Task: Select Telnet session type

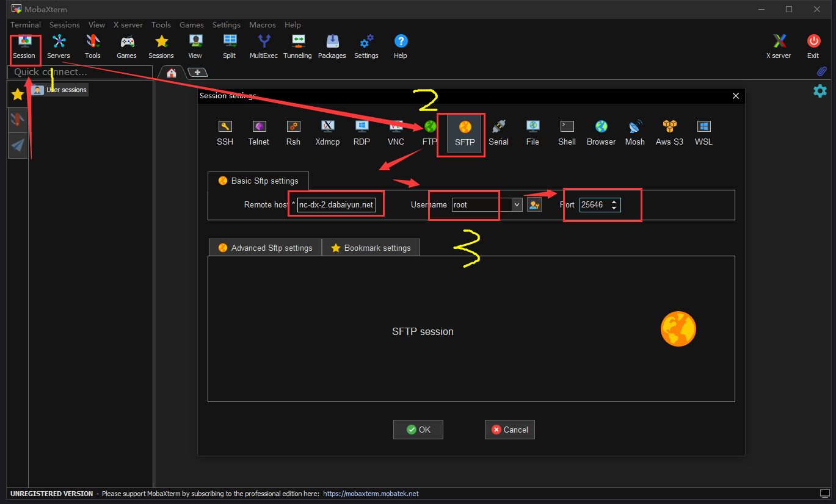Action: point(259,132)
